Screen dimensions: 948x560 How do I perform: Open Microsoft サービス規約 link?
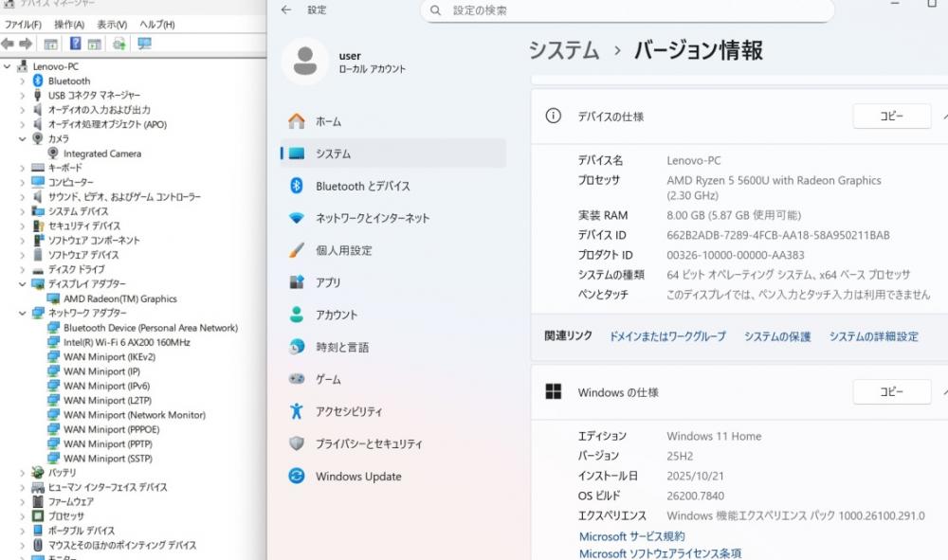tap(631, 536)
